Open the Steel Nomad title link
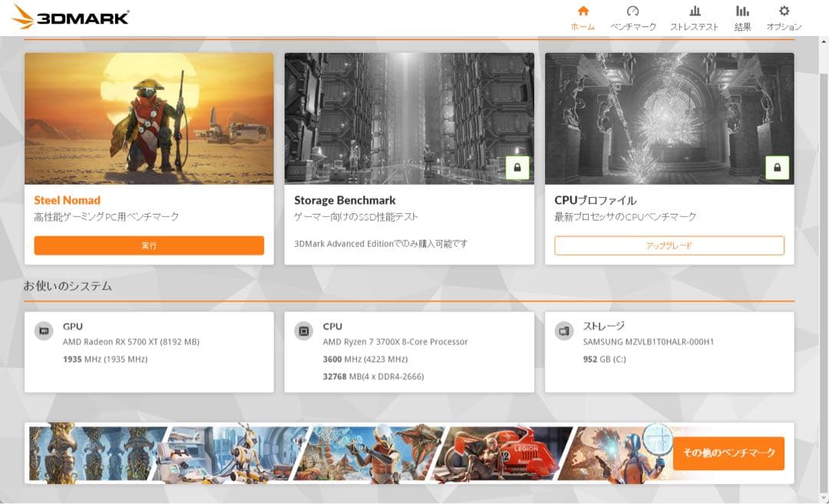This screenshot has height=504, width=829. click(67, 200)
